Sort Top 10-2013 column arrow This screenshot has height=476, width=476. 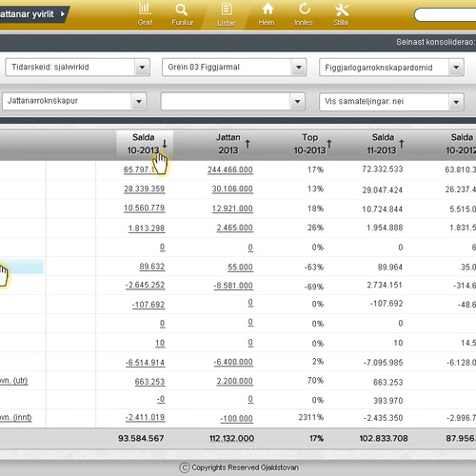[x=329, y=144]
